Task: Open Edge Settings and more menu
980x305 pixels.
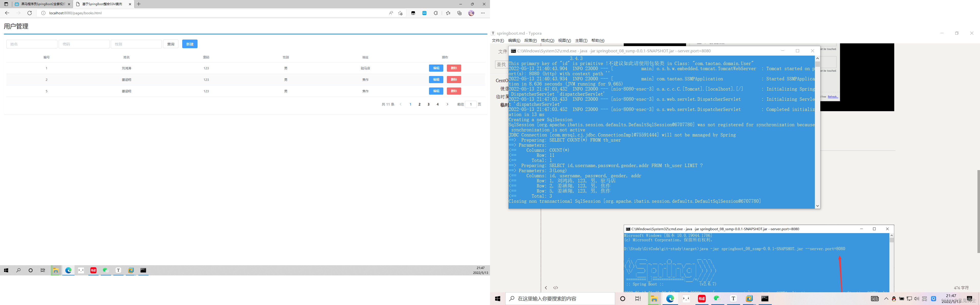Action: pyautogui.click(x=483, y=13)
